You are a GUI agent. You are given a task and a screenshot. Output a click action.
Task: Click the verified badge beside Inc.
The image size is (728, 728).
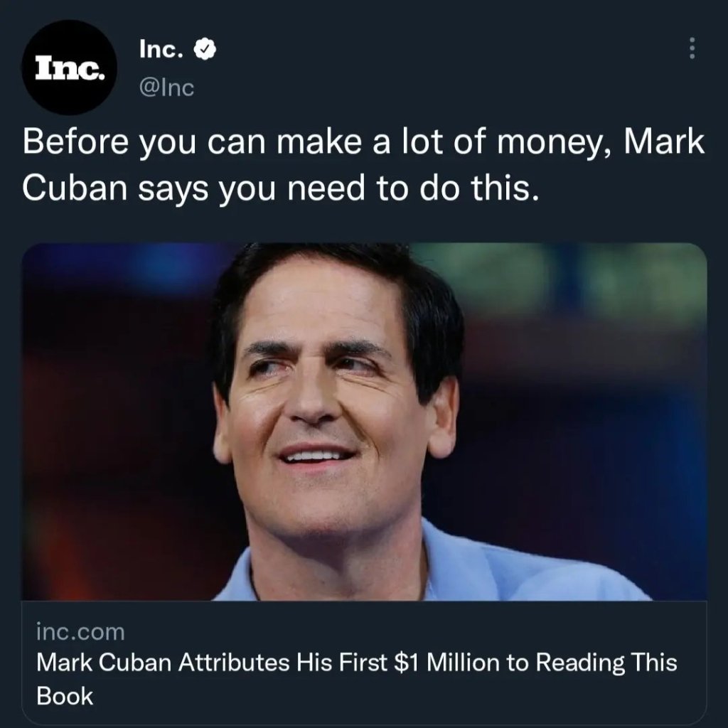(x=206, y=50)
